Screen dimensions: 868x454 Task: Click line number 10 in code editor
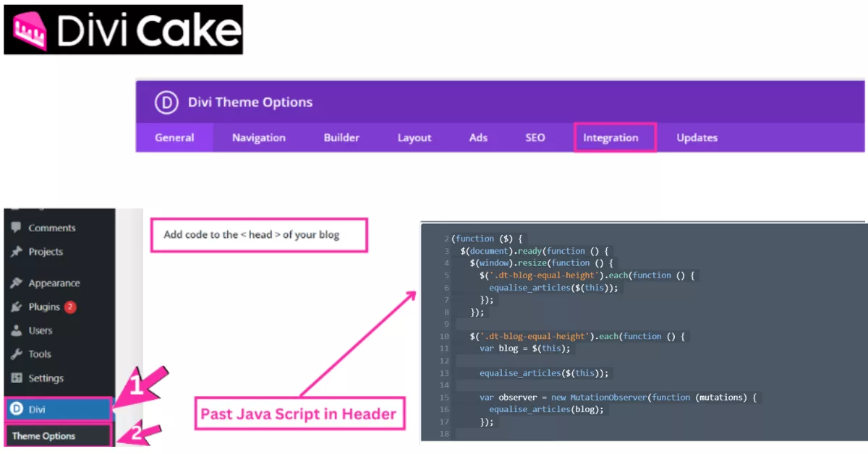[x=444, y=336]
